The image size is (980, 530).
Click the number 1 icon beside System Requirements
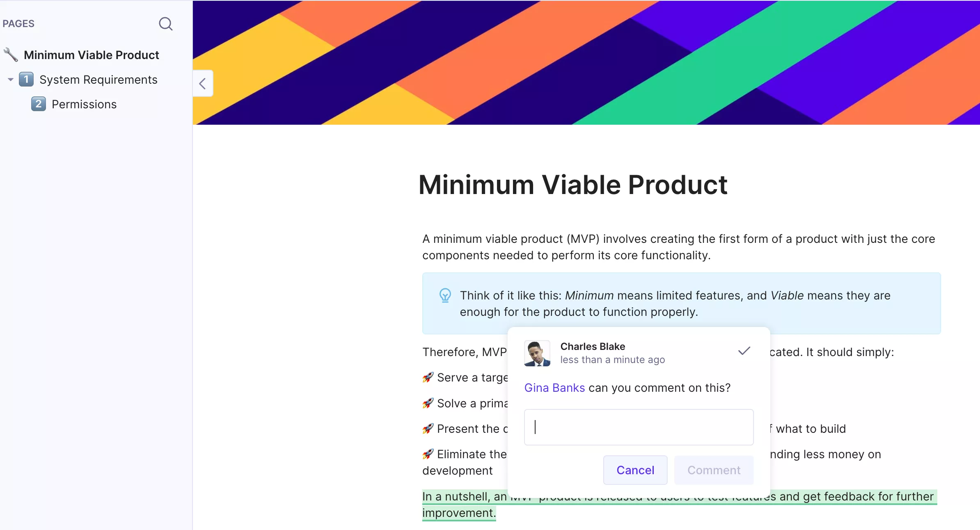pyautogui.click(x=26, y=79)
